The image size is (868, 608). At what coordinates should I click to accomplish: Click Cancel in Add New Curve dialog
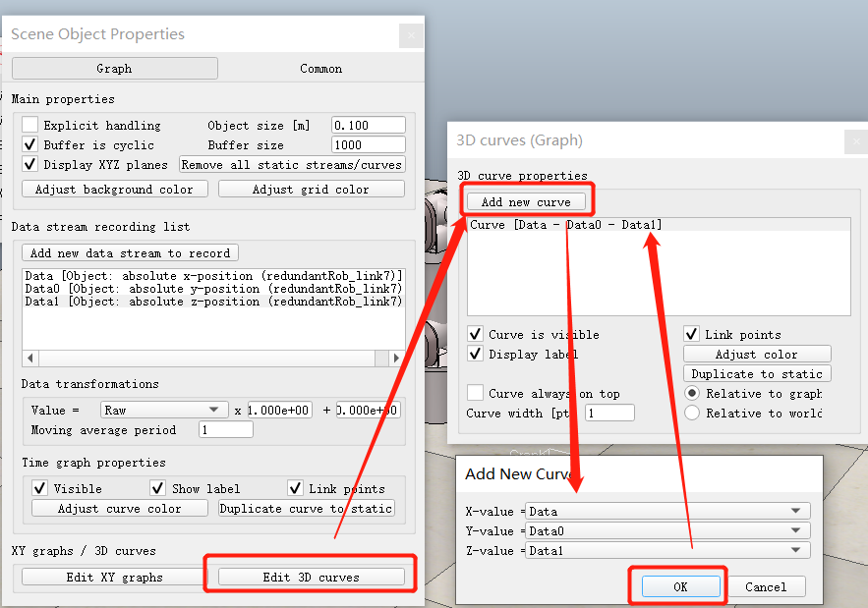point(766,586)
